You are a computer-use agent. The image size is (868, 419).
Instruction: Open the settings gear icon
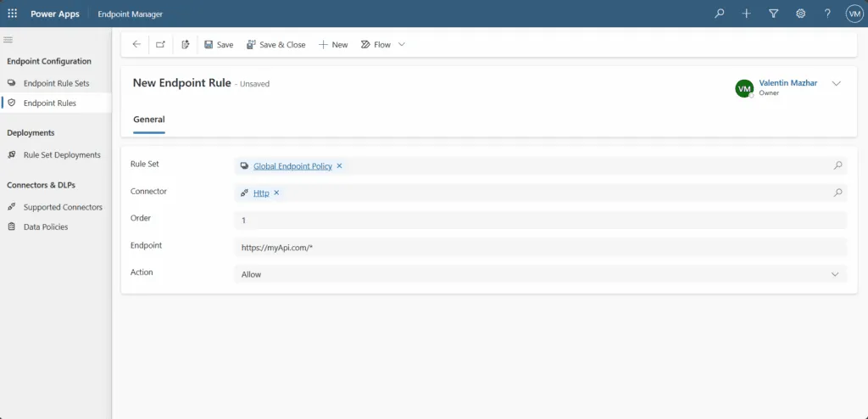coord(800,14)
